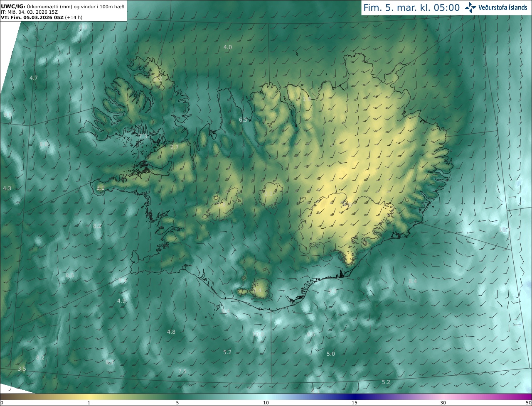This screenshot has width=532, height=406.
Task: Click the VT: Fim. 05.03.2026 05Z valid-time line
Action: [42, 17]
